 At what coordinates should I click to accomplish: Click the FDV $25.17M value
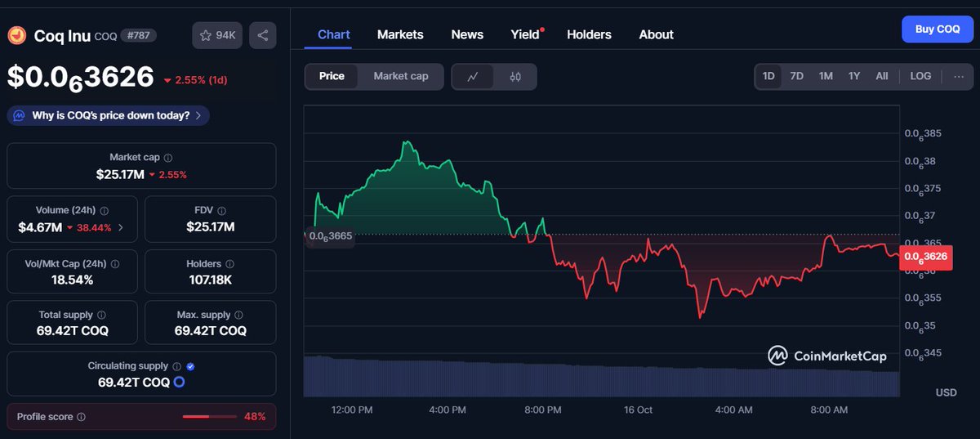coord(210,227)
